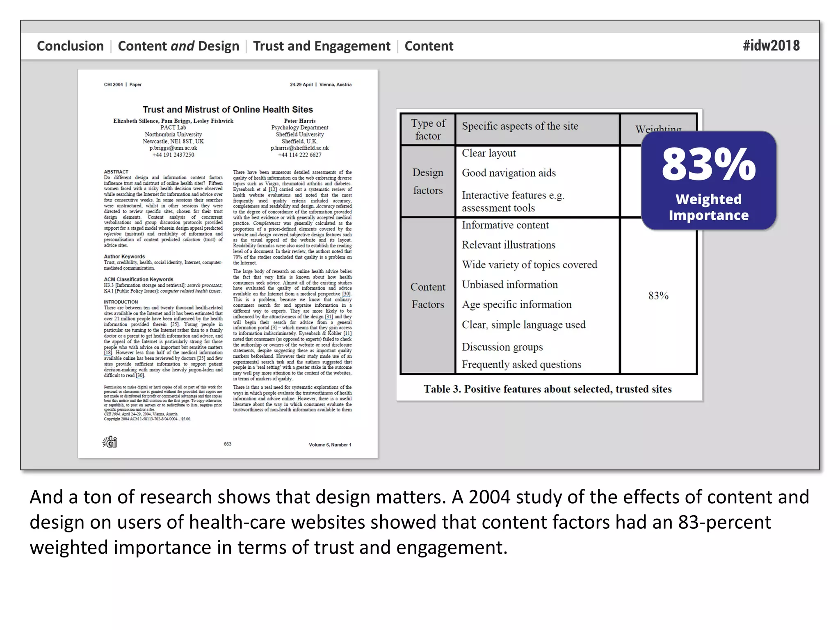Click the Author Keywords heading

[124, 257]
